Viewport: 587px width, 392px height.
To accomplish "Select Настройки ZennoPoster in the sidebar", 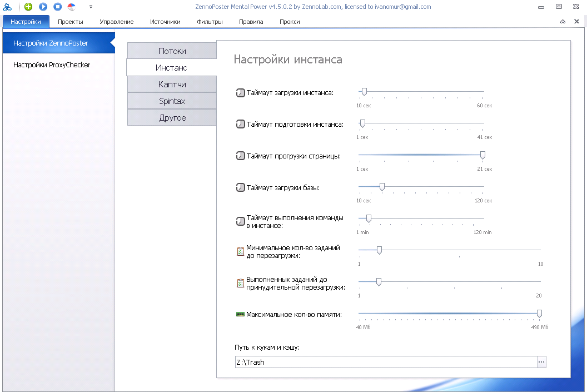I will [58, 43].
